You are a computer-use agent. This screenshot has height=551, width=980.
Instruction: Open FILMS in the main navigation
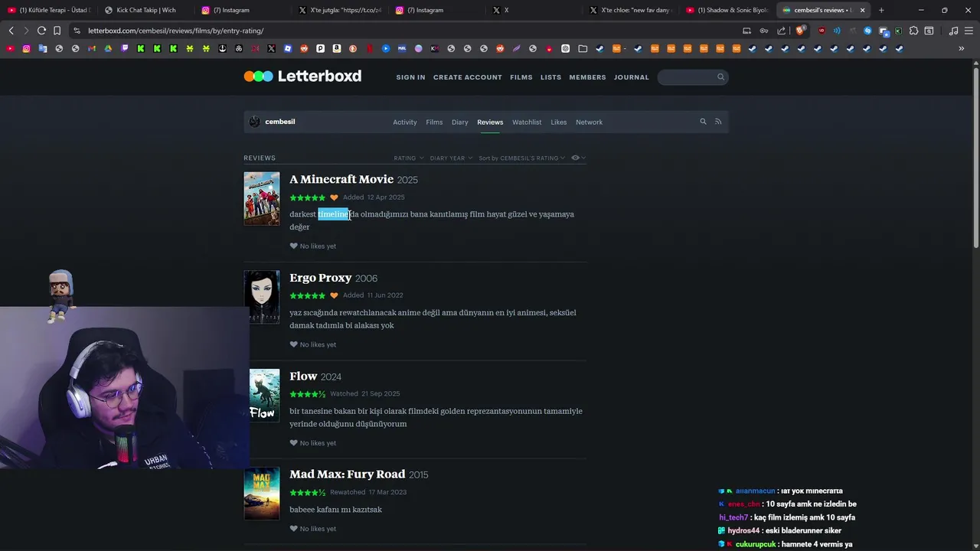[x=521, y=77]
